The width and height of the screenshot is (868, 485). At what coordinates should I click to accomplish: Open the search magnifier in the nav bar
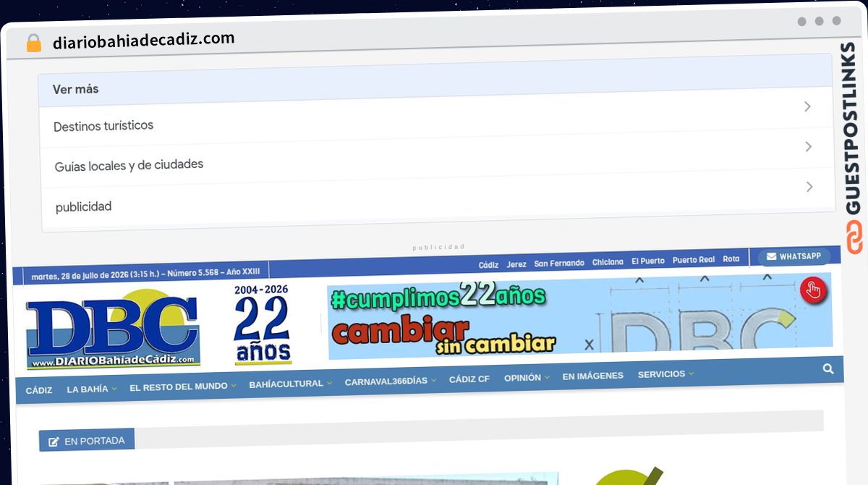pos(828,368)
